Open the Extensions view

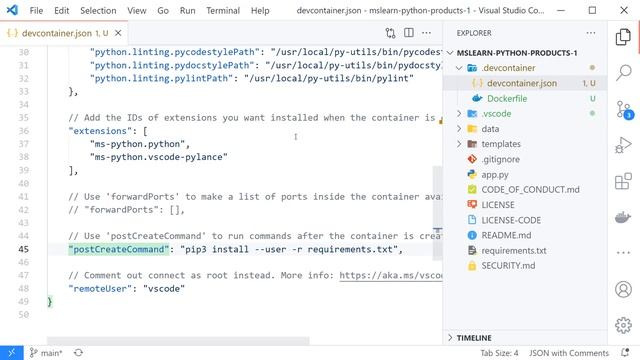click(623, 181)
